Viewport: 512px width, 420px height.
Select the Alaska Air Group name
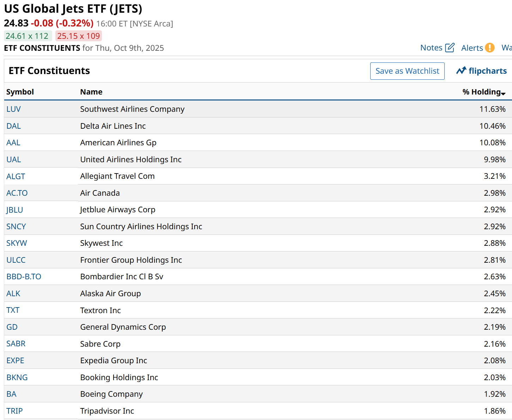[x=110, y=293]
